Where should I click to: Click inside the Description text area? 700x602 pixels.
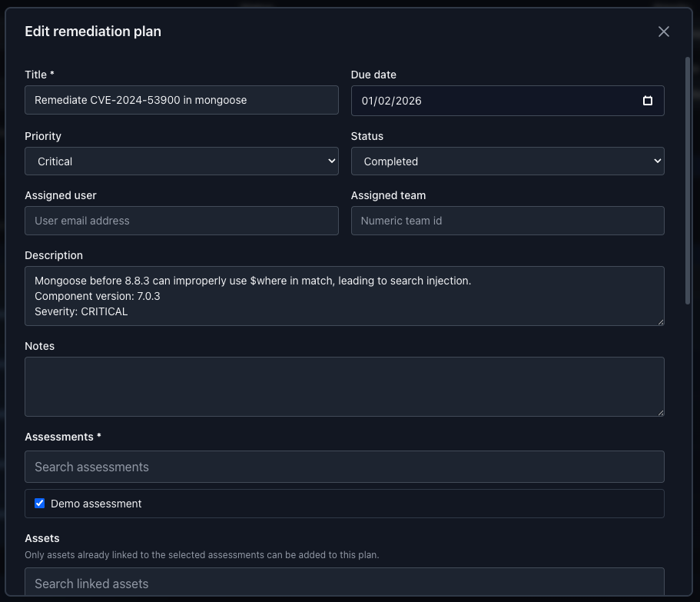point(344,296)
